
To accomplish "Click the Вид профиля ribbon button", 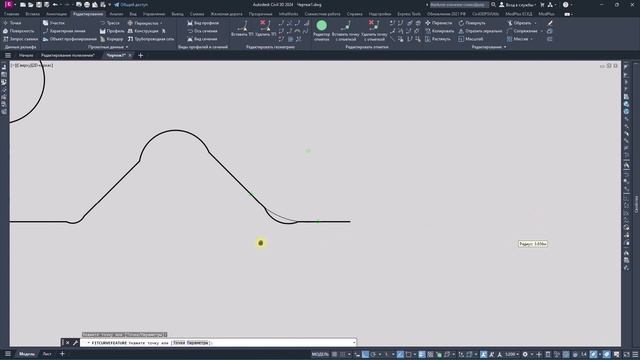I will click(203, 23).
